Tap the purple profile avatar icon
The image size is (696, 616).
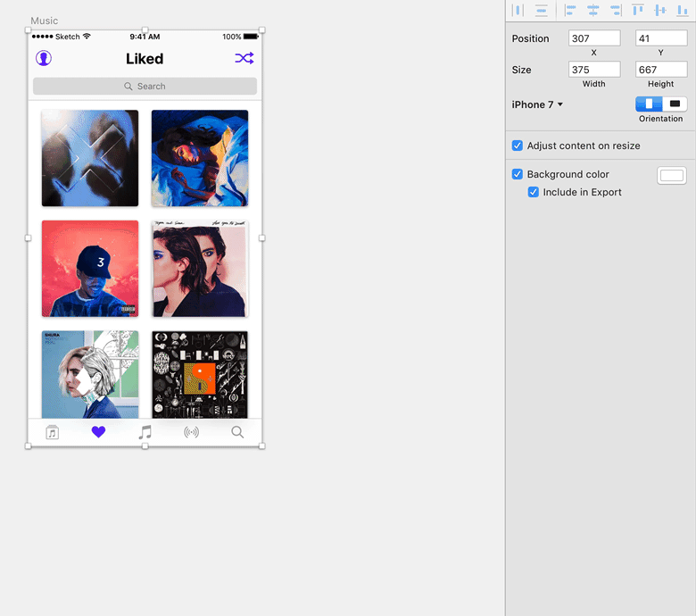[44, 58]
